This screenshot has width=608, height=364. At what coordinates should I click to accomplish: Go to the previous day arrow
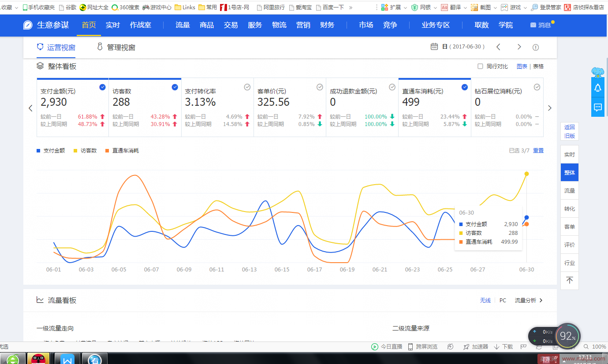pyautogui.click(x=498, y=47)
